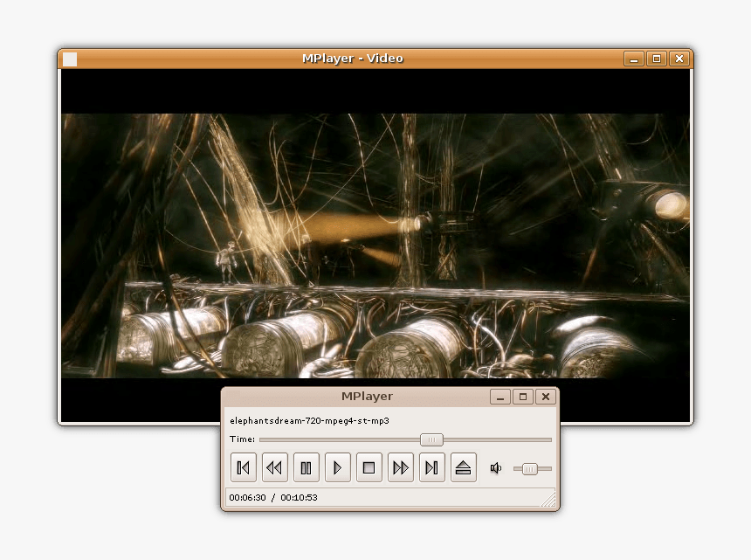Viewport: 751px width, 560px height.
Task: Minimize the MPlayer - Video window
Action: [634, 59]
